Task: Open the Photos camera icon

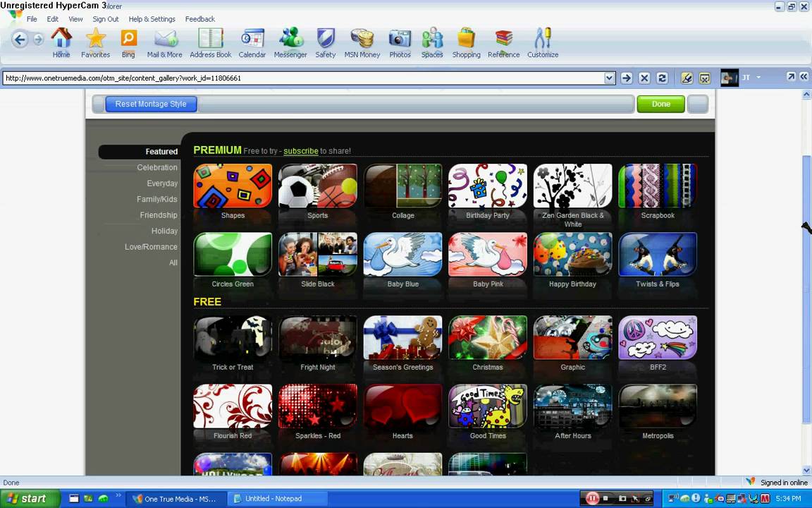Action: click(400, 42)
